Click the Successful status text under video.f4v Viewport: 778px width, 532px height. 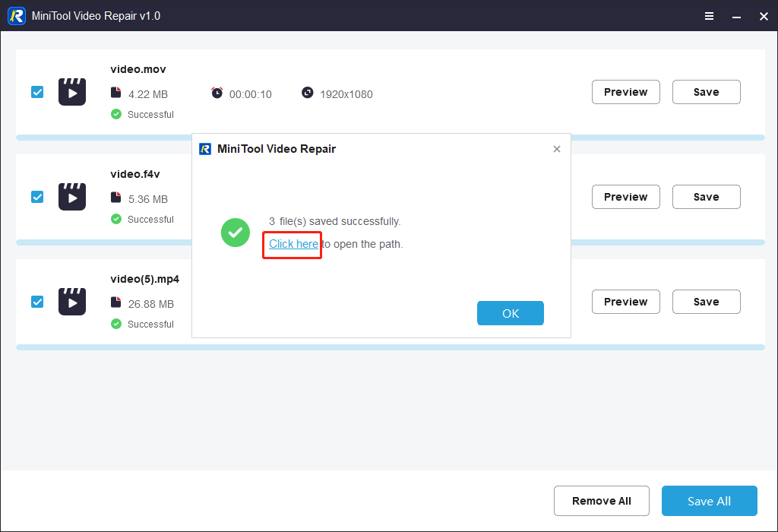coord(150,220)
